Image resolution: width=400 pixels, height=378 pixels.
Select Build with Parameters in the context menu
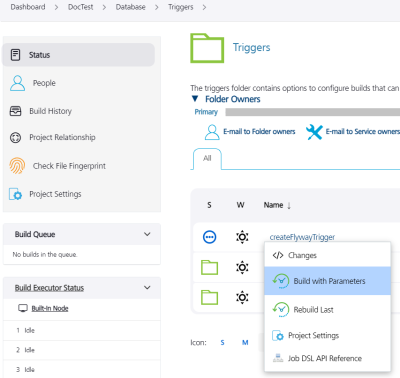coord(327,281)
